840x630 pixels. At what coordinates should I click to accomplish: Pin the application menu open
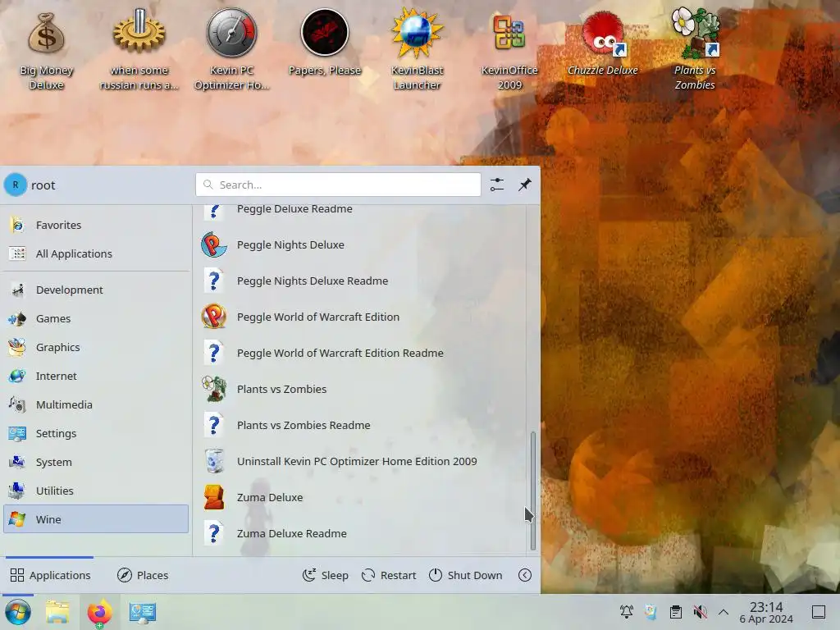524,185
